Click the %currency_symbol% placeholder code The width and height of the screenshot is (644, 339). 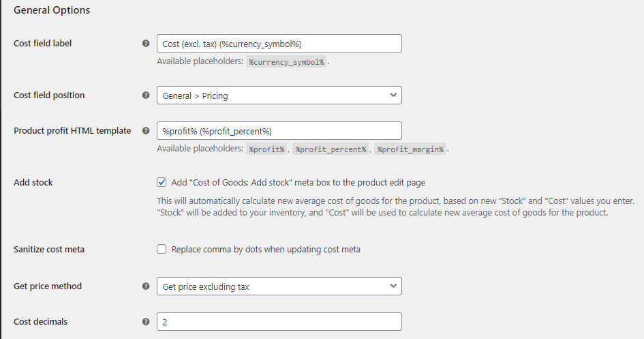pyautogui.click(x=286, y=62)
